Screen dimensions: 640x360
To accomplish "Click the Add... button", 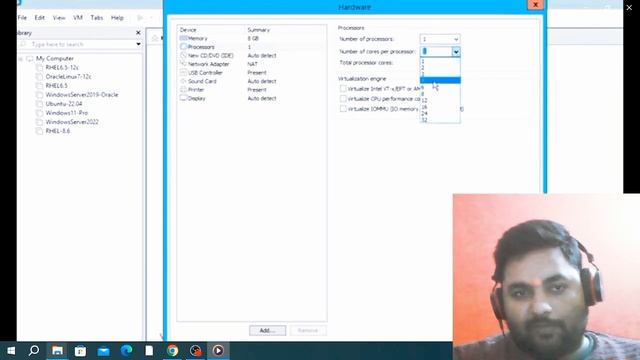I will 267,330.
